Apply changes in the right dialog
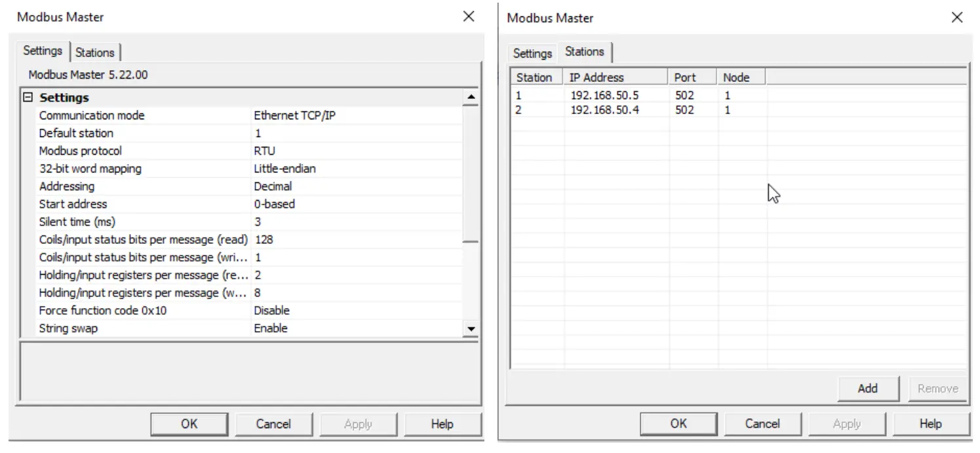 click(x=847, y=423)
